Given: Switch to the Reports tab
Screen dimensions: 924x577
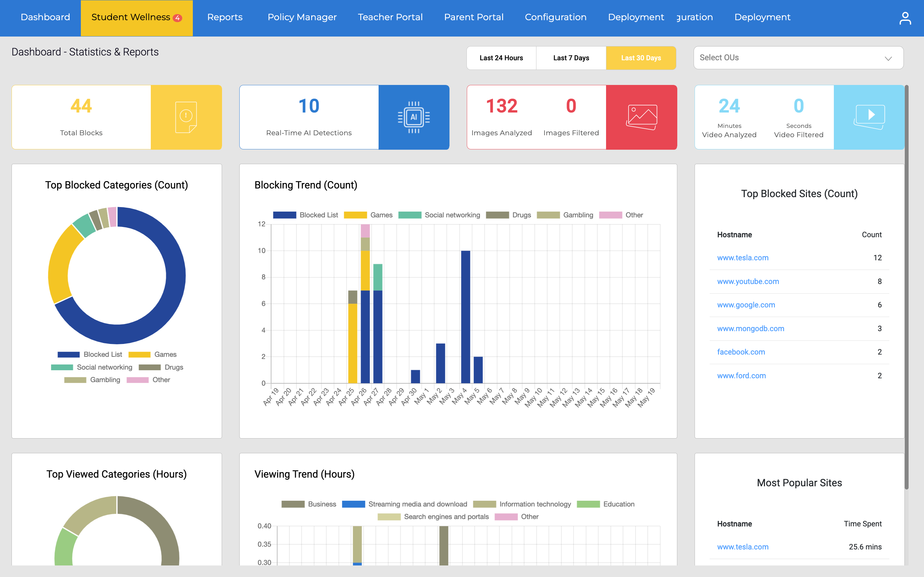Looking at the screenshot, I should click(225, 17).
